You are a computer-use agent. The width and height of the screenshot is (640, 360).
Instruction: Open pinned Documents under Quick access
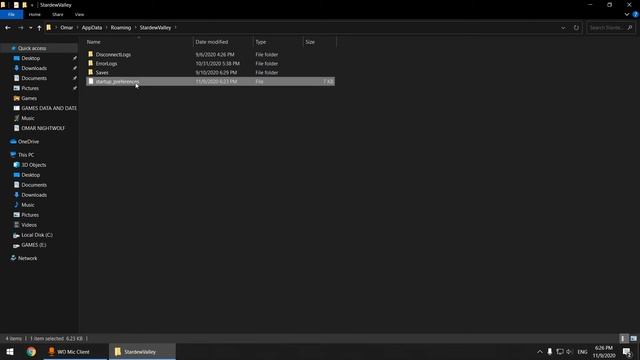34,78
